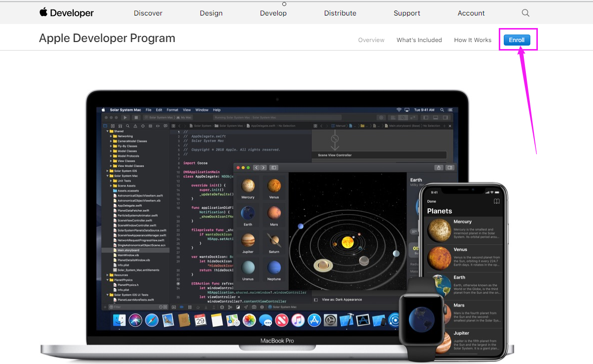Expand the CameraModel Classes folder
Image resolution: width=593 pixels, height=364 pixels.
point(111,141)
